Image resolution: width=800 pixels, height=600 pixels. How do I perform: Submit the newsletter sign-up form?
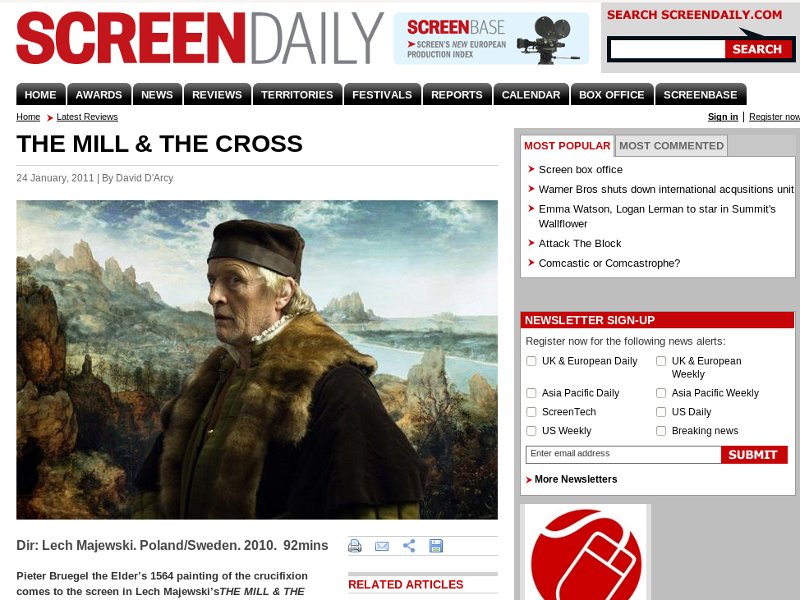coord(754,455)
